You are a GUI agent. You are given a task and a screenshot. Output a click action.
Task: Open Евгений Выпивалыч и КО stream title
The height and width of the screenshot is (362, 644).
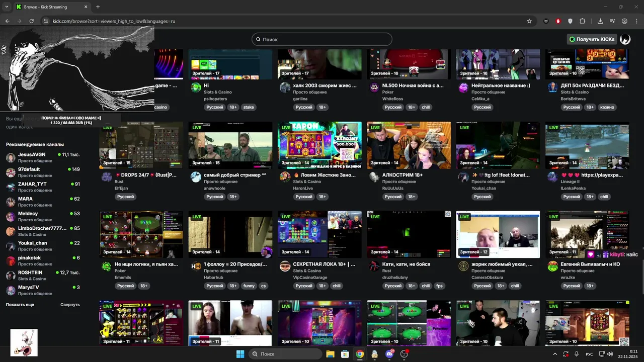590,264
